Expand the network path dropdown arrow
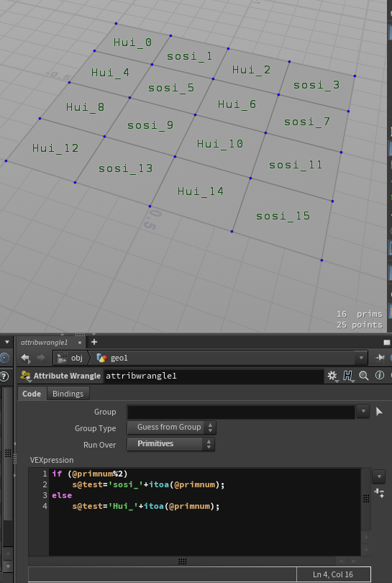 (x=361, y=358)
